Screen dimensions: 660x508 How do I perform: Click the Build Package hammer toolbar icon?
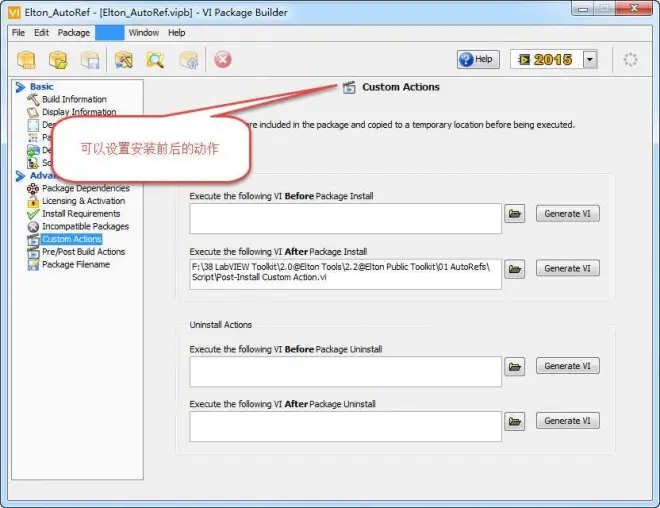coord(124,60)
